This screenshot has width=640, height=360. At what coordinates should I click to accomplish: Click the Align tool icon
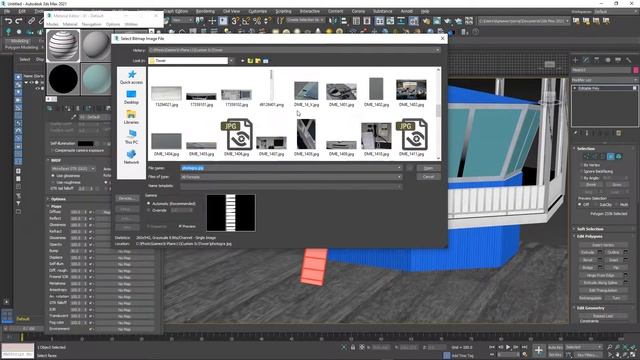point(344,20)
